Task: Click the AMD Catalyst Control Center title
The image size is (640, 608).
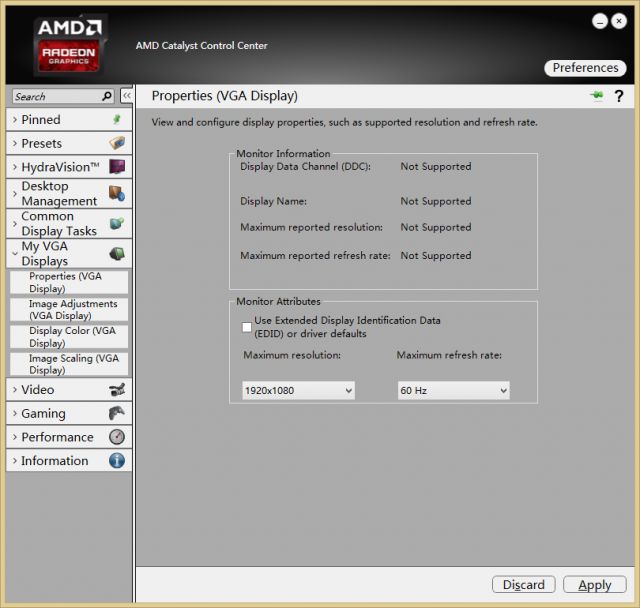Action: 202,45
